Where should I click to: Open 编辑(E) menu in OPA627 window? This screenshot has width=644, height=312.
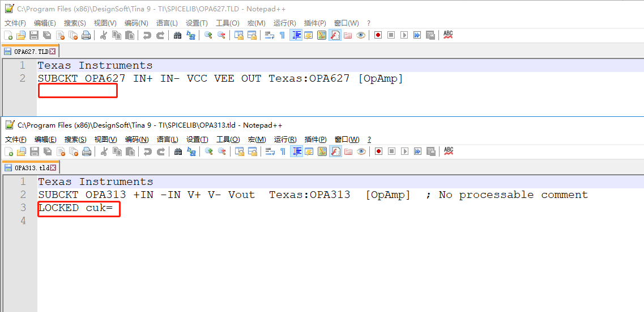[45, 23]
